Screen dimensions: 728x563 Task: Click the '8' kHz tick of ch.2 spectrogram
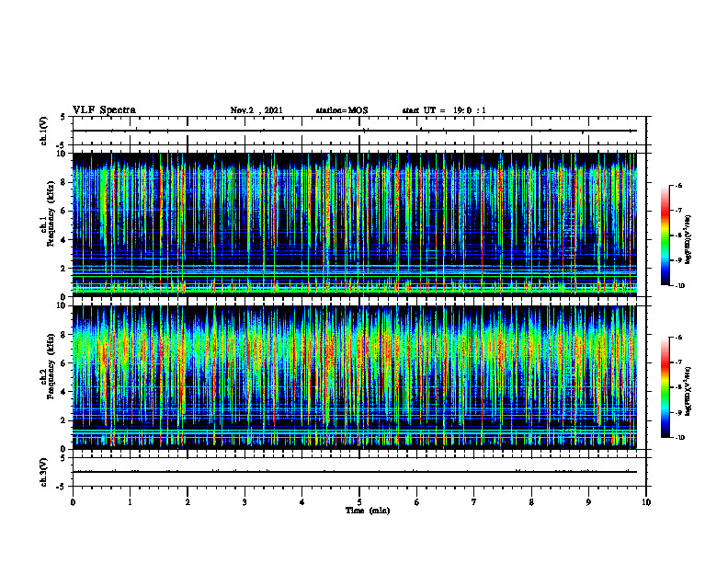click(x=64, y=335)
